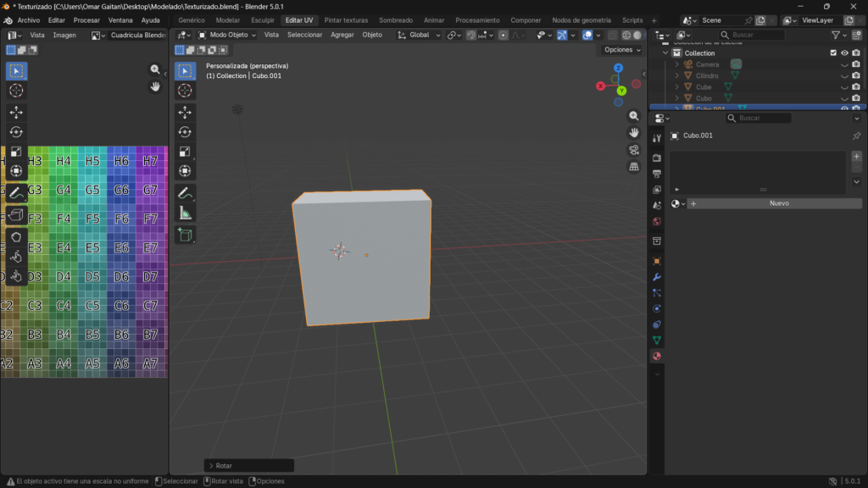Screen dimensions: 868x488
Task: Toggle camera view in the viewport
Action: pos(634,150)
